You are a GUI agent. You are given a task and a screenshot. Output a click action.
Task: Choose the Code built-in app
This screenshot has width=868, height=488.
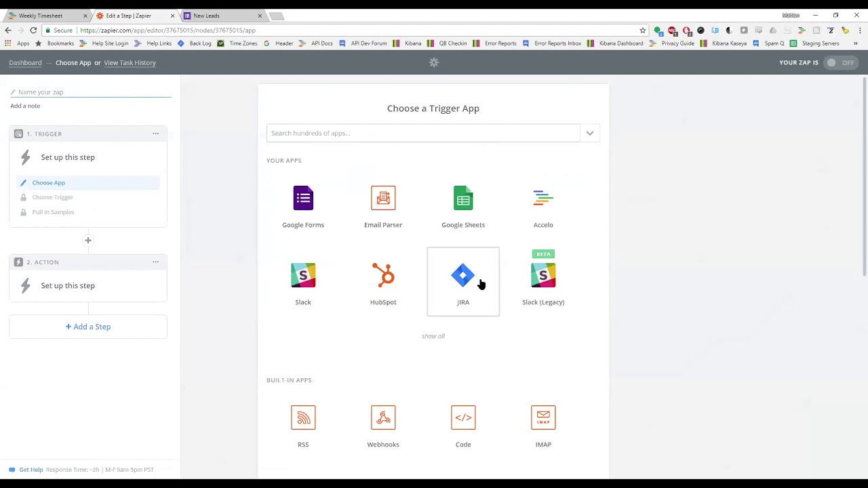coord(463,418)
